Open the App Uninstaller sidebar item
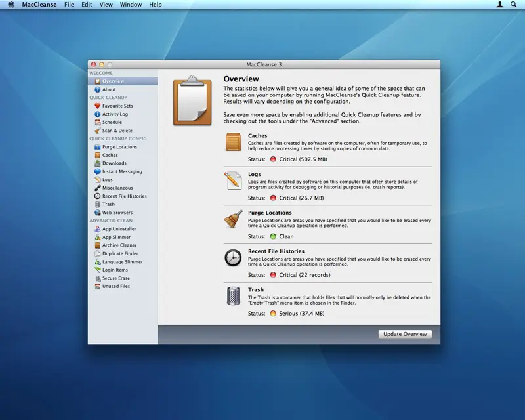The image size is (525, 420). (115, 229)
